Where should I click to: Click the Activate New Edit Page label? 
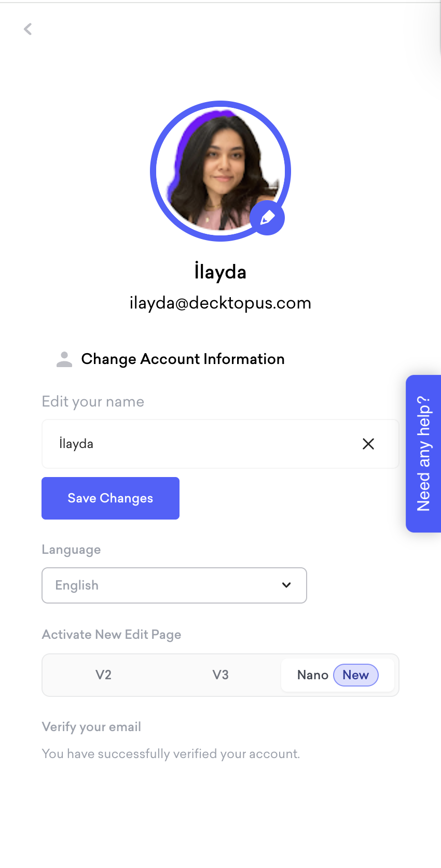tap(112, 635)
